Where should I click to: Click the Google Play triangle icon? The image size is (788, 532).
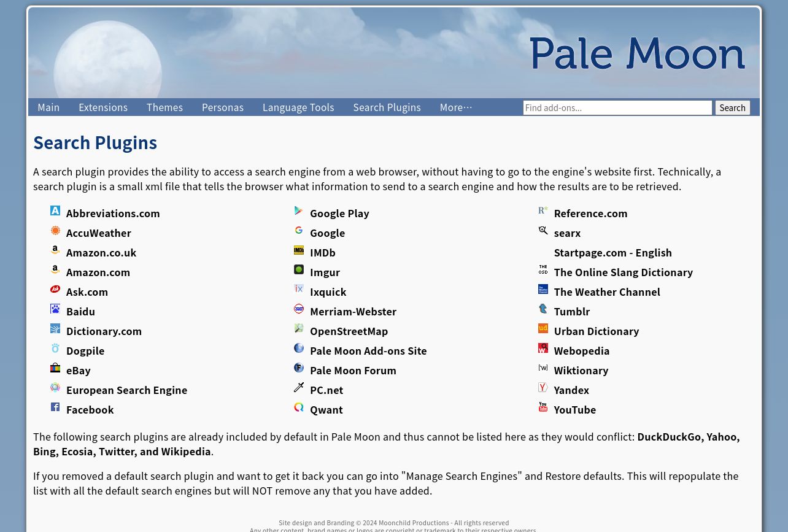pyautogui.click(x=299, y=210)
